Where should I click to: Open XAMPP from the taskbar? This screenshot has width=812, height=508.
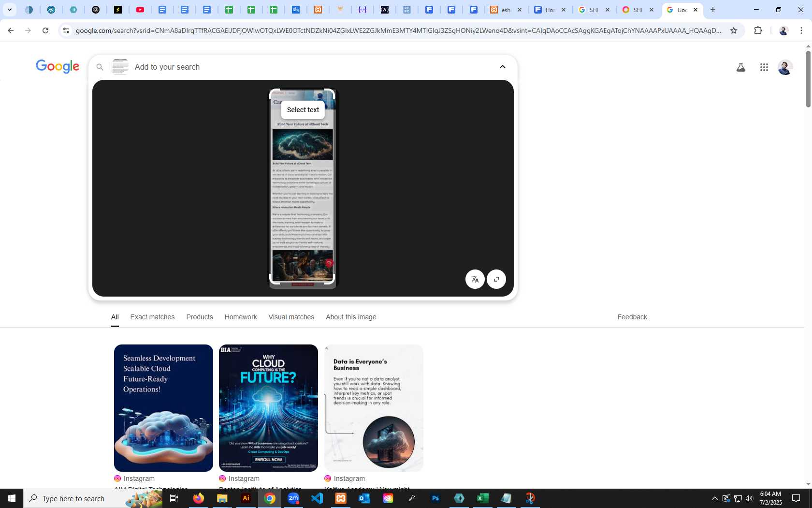click(x=341, y=498)
